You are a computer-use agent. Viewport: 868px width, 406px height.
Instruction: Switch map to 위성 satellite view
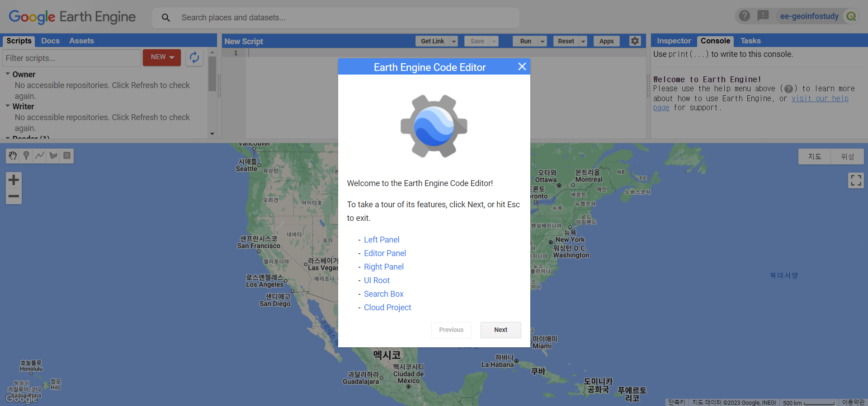[x=848, y=157]
